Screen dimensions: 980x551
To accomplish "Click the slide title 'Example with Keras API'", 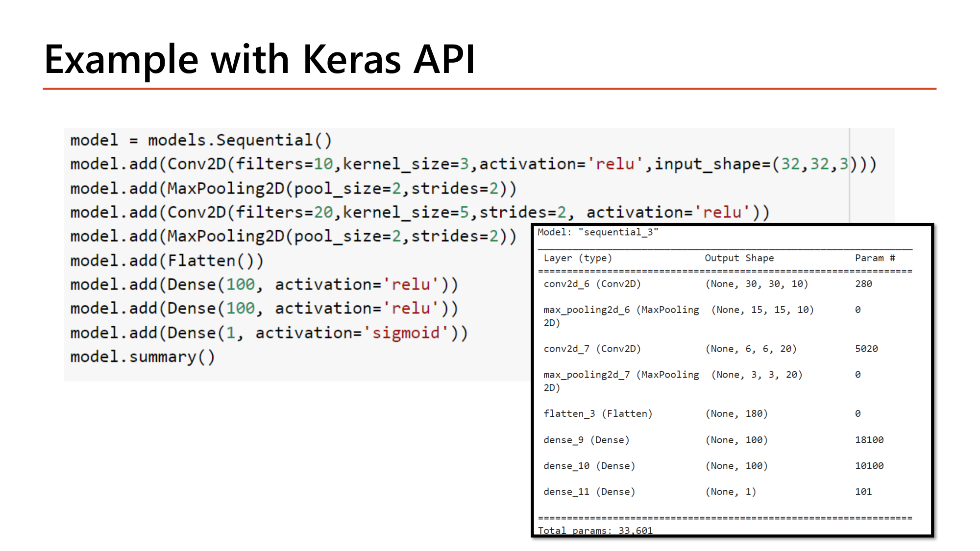I will click(260, 60).
